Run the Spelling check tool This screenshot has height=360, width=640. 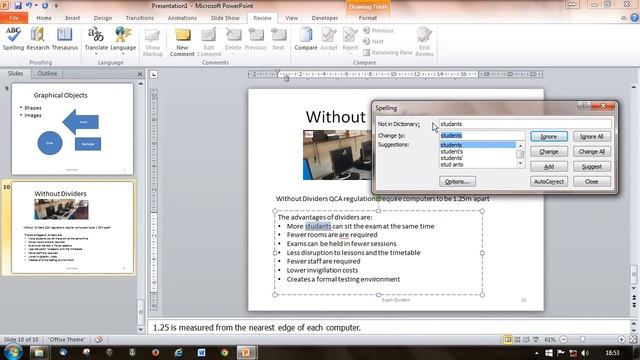pyautogui.click(x=13, y=39)
